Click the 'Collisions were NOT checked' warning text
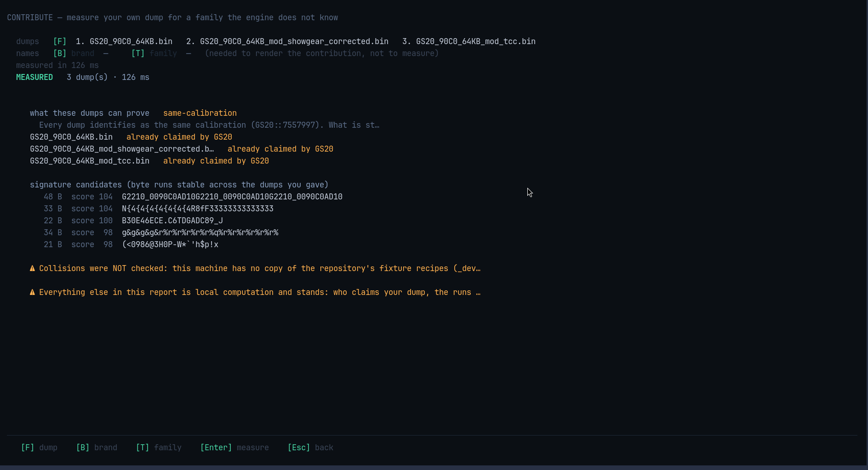Screen dimensions: 868x470 (x=260, y=268)
